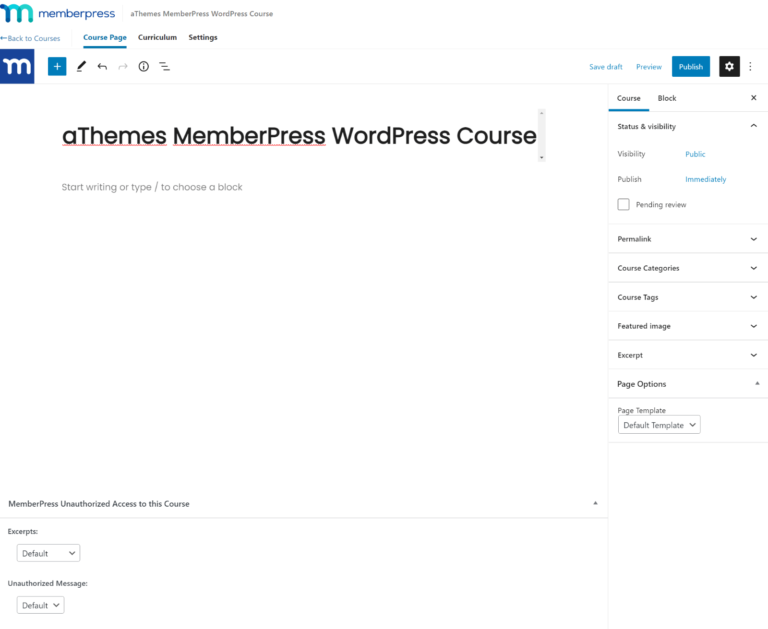This screenshot has width=768, height=629.
Task: Open the three-dot options menu
Action: tap(750, 66)
